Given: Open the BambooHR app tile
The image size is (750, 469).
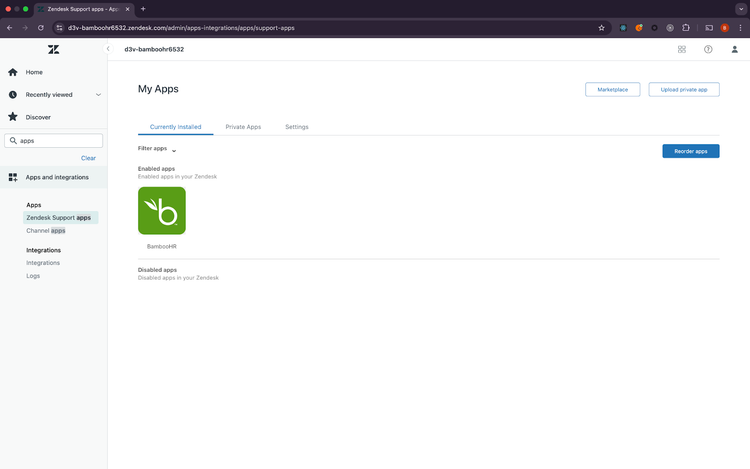Looking at the screenshot, I should (162, 211).
